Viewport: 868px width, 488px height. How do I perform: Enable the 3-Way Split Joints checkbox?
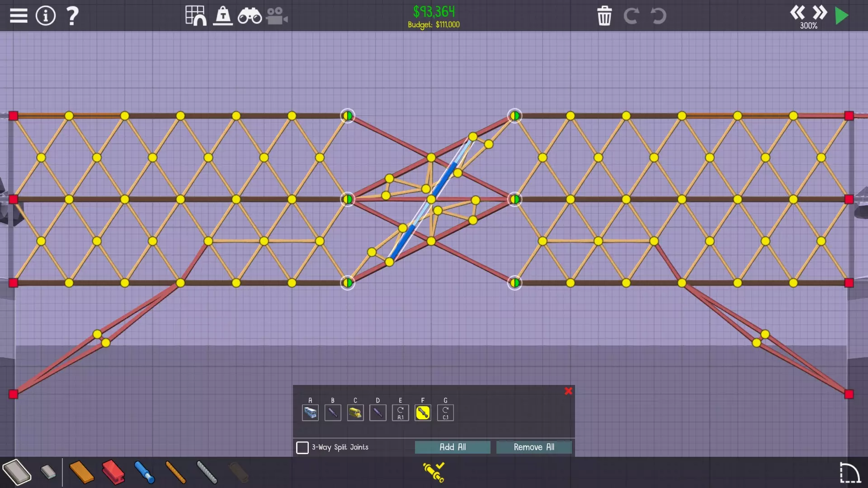click(x=302, y=447)
